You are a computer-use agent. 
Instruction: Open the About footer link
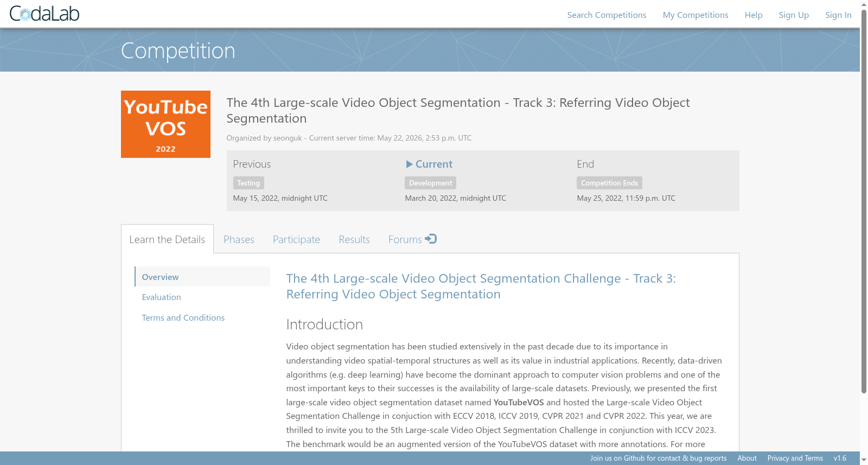pyautogui.click(x=747, y=458)
